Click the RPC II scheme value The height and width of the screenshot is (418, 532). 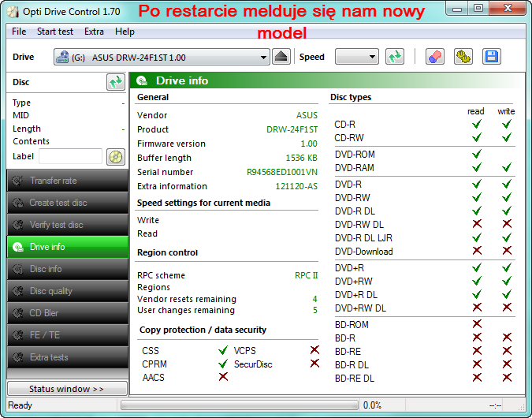click(307, 275)
